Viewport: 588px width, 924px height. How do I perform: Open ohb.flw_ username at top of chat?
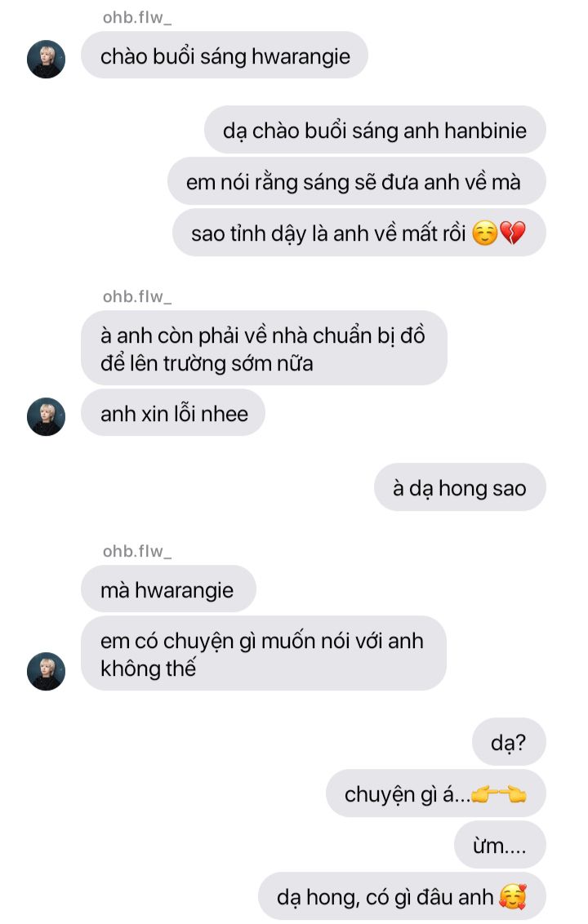137,18
